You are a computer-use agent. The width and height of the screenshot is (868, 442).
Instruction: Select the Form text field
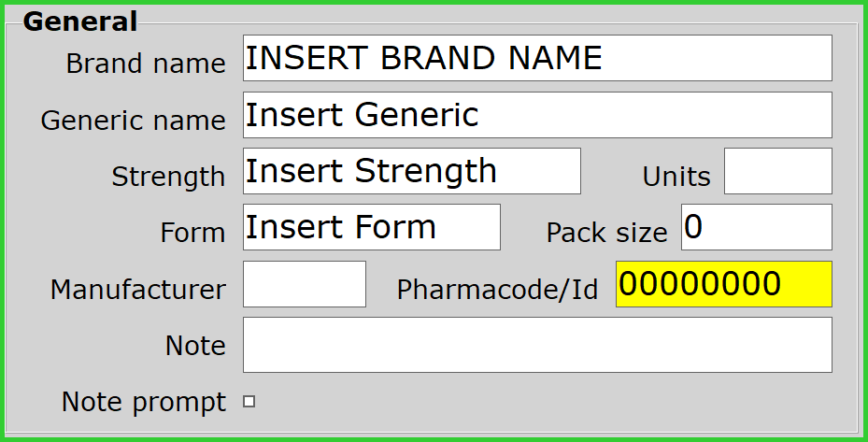point(371,227)
